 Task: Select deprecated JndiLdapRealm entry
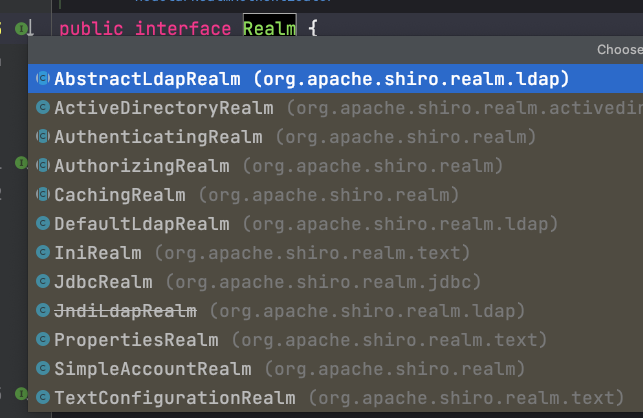(335, 311)
